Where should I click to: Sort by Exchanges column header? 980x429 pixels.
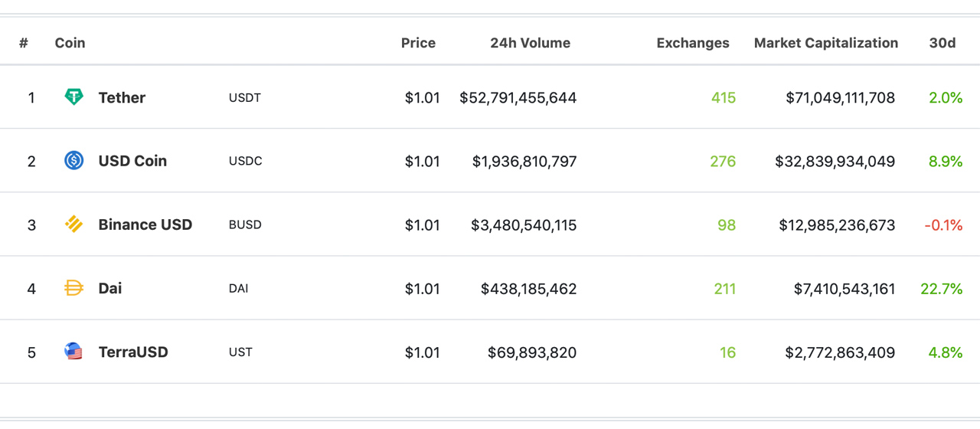(x=693, y=43)
